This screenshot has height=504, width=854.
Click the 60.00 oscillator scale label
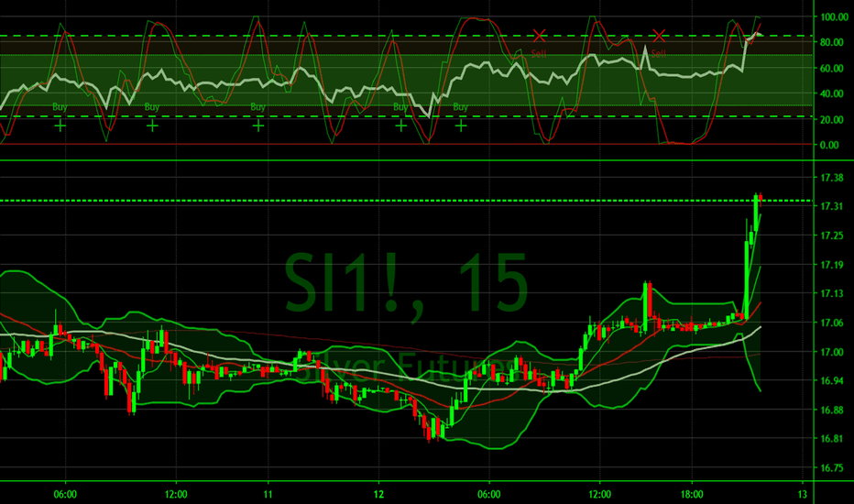(x=832, y=68)
